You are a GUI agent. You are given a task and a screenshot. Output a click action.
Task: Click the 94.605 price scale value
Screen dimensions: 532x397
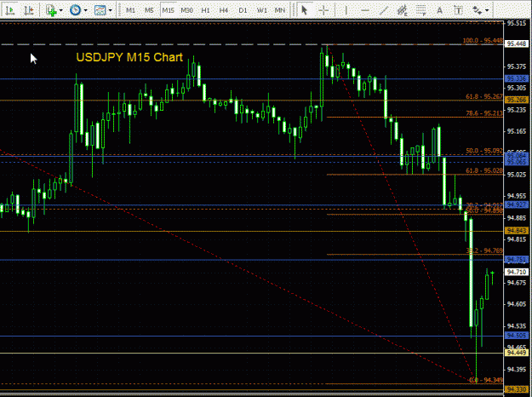pyautogui.click(x=517, y=304)
